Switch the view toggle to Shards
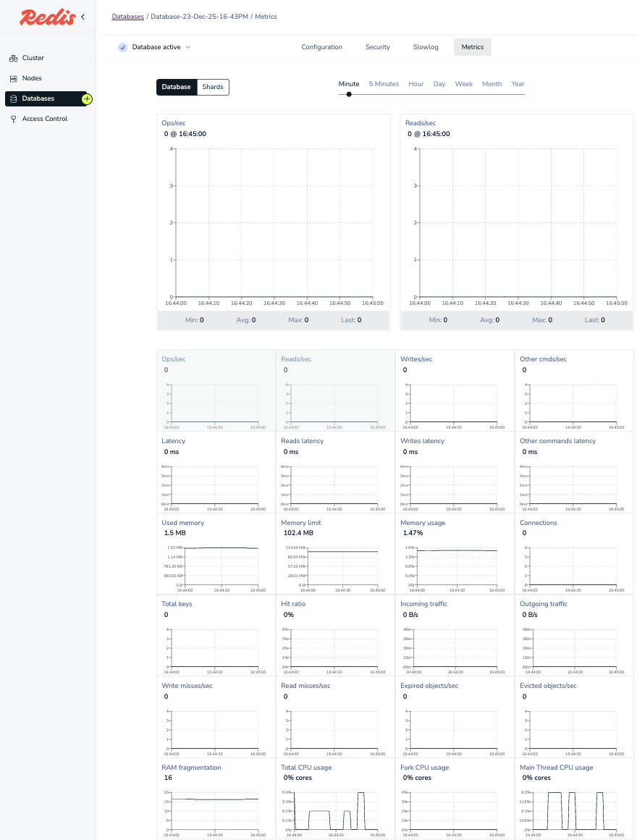The width and height of the screenshot is (637, 840). [x=213, y=87]
